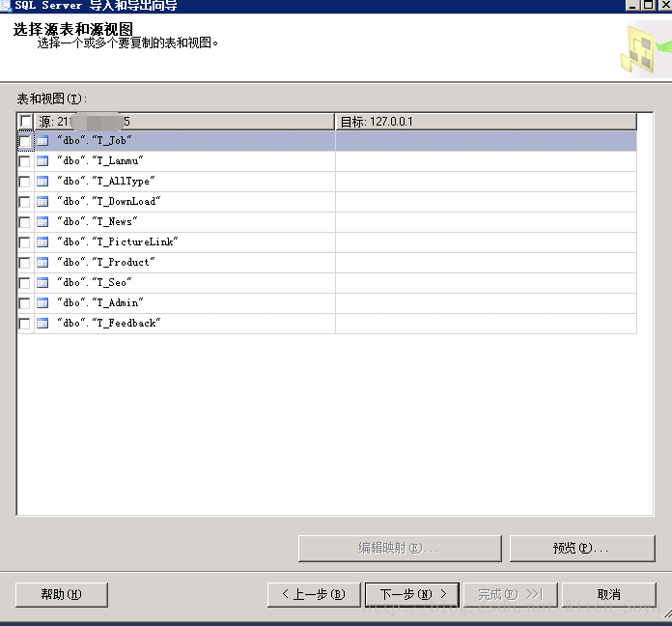Click the table icon beside T_DownLoad
672x626 pixels.
coord(42,202)
